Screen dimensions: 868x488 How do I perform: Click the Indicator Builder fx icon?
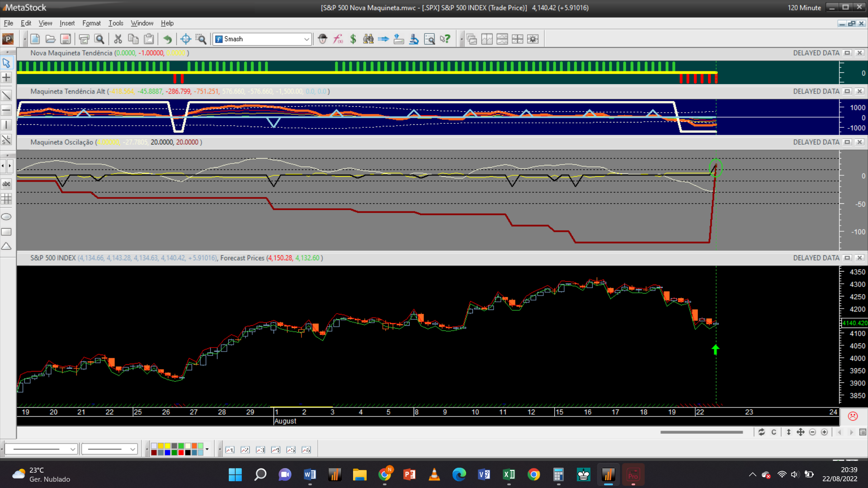(338, 39)
